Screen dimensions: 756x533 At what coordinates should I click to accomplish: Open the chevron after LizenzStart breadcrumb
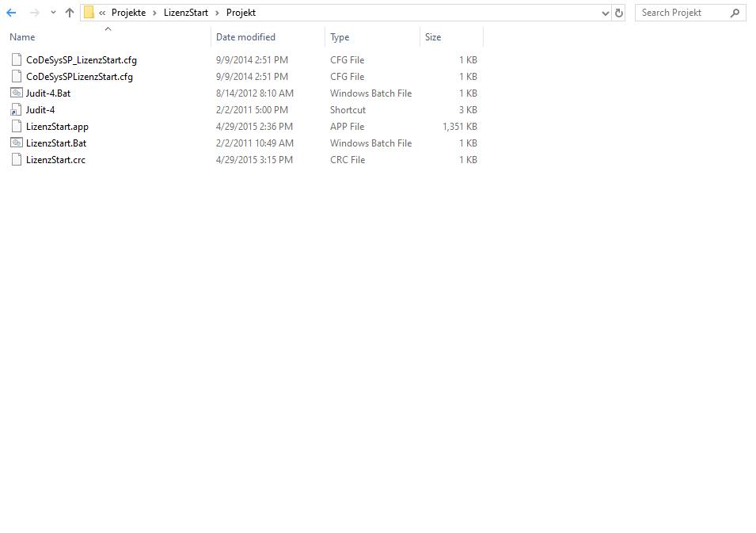(x=217, y=13)
